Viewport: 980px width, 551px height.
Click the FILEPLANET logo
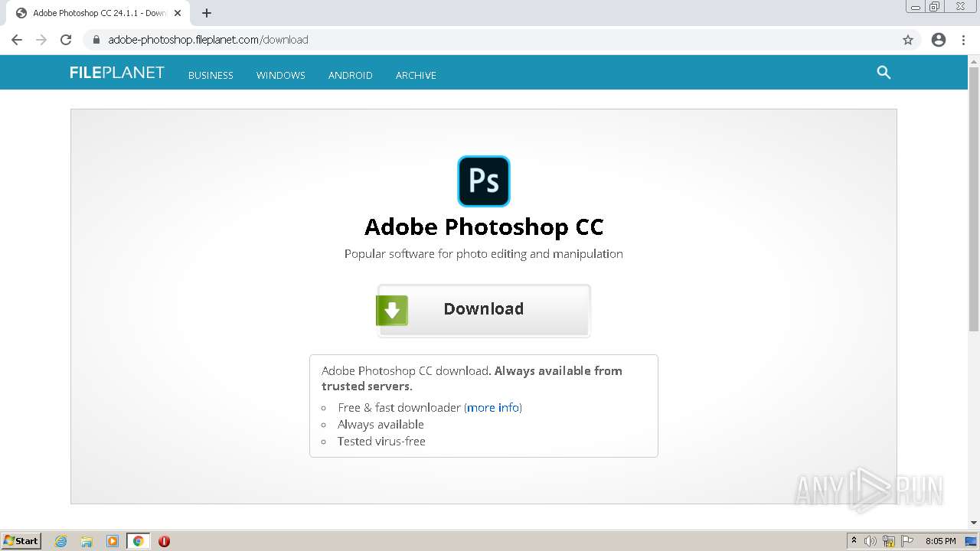tap(117, 73)
